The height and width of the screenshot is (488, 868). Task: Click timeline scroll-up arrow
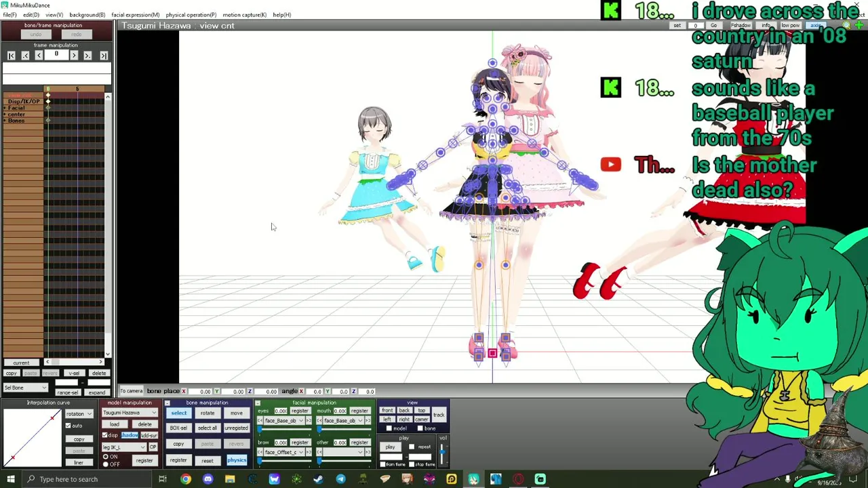pos(108,98)
